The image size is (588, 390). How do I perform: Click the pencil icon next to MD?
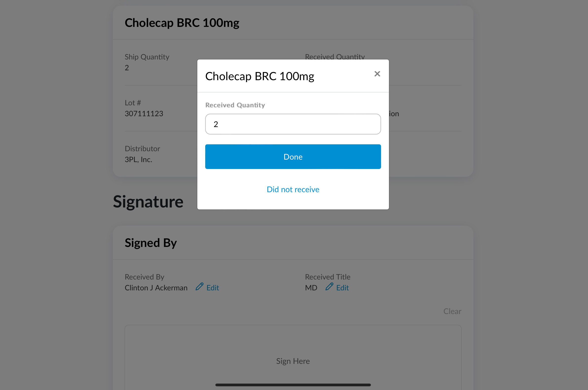[329, 287]
